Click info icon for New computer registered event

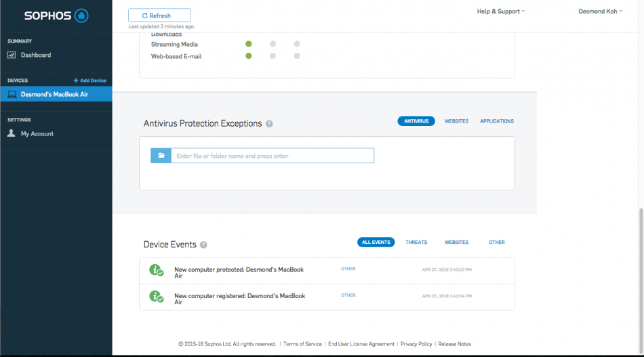pos(157,297)
